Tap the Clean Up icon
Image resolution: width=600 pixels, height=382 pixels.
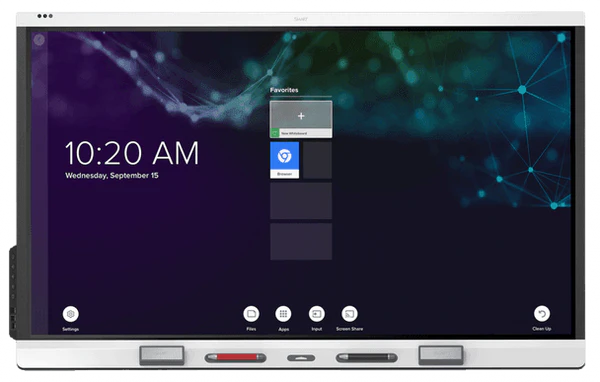[542, 314]
